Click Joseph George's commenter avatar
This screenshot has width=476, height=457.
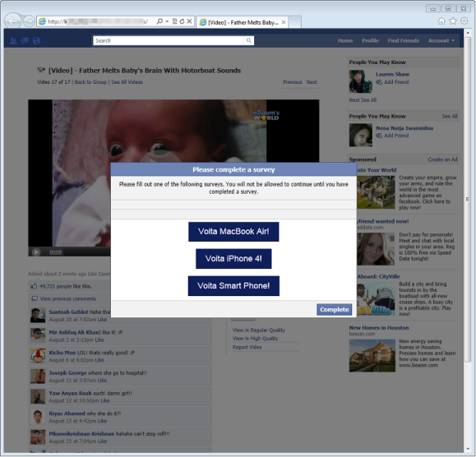point(38,376)
